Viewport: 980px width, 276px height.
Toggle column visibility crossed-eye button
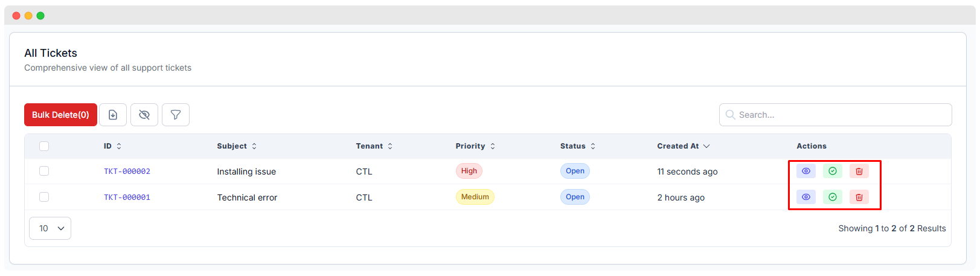tap(144, 115)
